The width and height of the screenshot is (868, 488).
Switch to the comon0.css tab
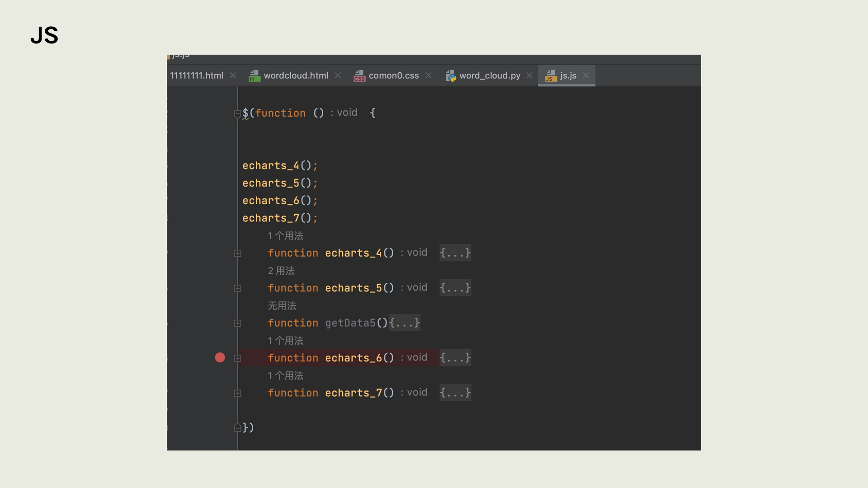tap(394, 75)
